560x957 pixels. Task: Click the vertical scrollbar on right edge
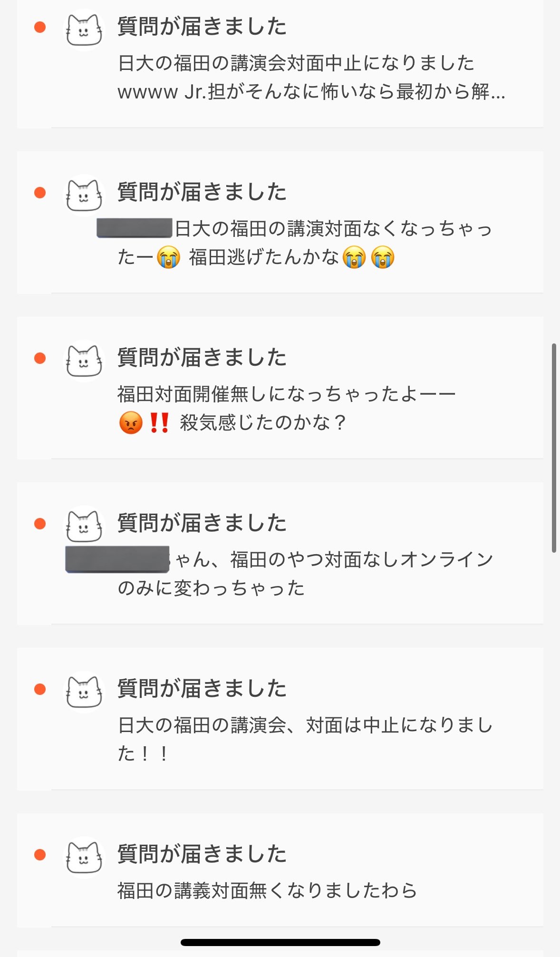[x=554, y=448]
